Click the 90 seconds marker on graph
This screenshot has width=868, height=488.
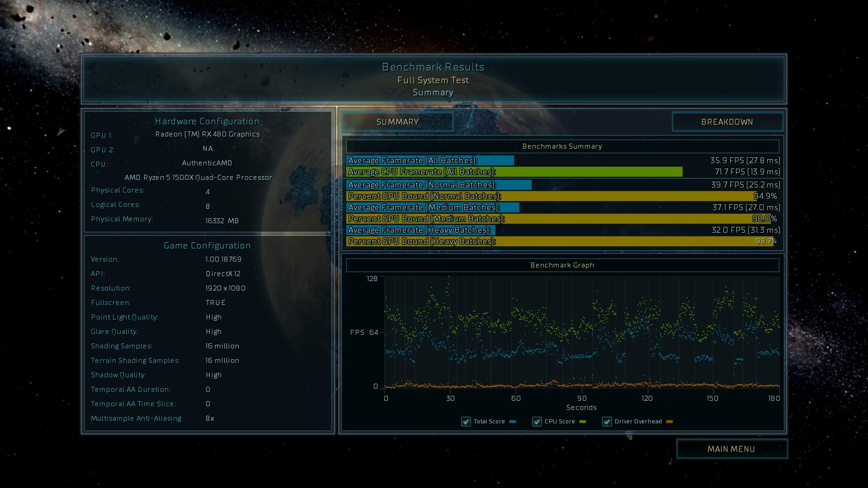(582, 398)
